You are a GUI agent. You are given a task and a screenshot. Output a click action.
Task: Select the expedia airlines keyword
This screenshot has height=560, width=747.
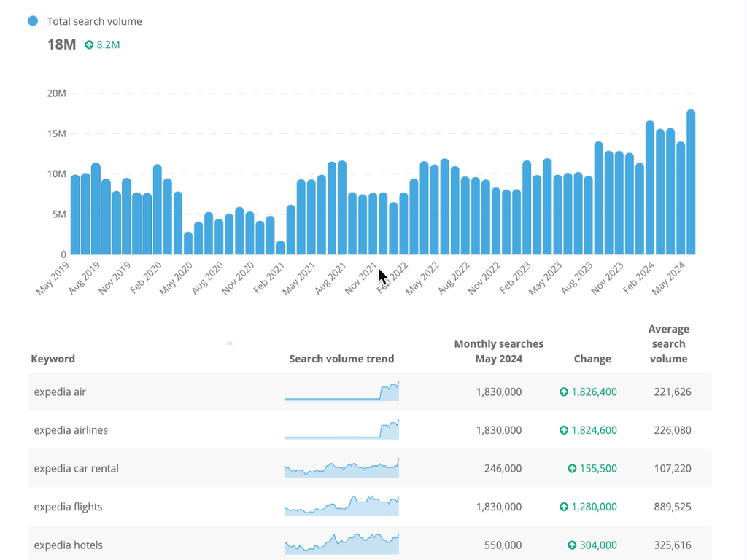point(71,430)
